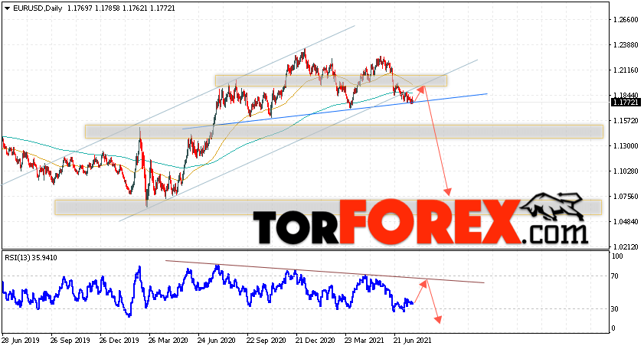
Task: Select the 1.10280 price axis label
Action: click(x=626, y=171)
